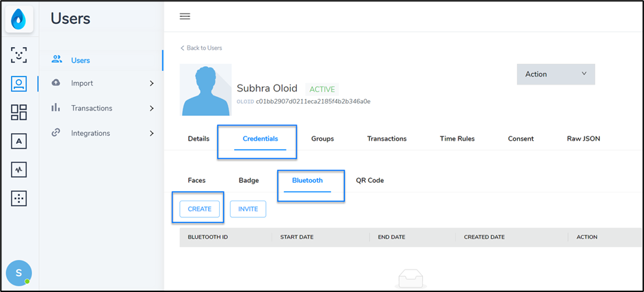Screen dimensions: 644x292
Task: Select the Bluetooth credential tab
Action: coord(307,180)
